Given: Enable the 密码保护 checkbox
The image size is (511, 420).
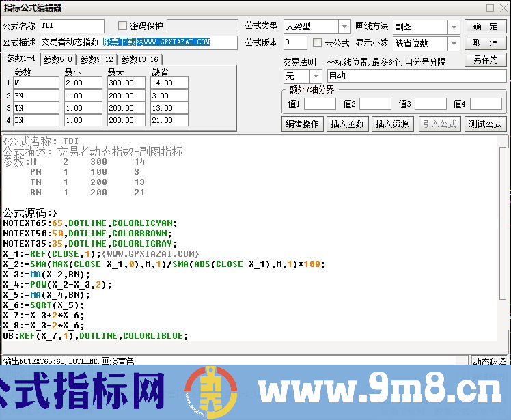Looking at the screenshot, I should coord(122,26).
